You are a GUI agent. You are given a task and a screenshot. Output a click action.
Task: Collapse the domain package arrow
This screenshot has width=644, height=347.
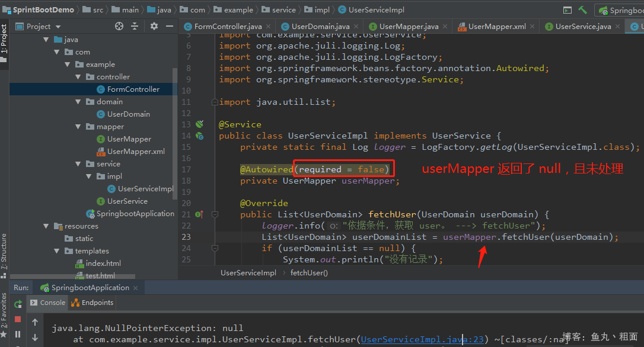click(x=78, y=102)
